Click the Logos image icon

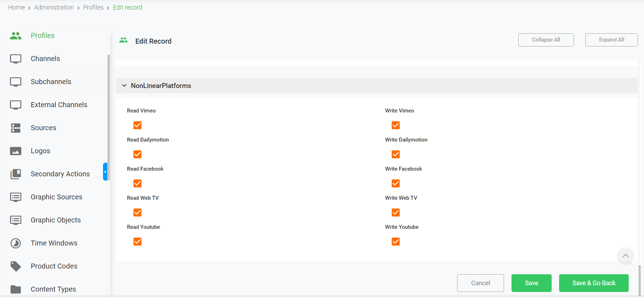(16, 151)
